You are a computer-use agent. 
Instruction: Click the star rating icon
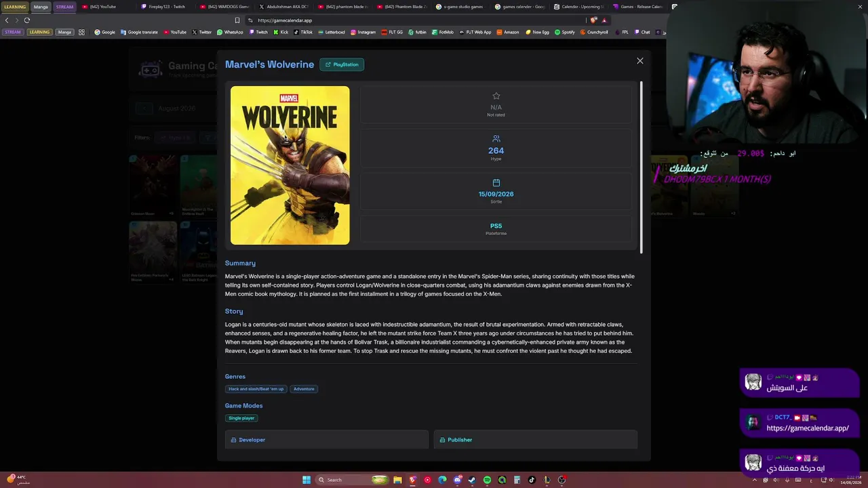[x=496, y=96]
